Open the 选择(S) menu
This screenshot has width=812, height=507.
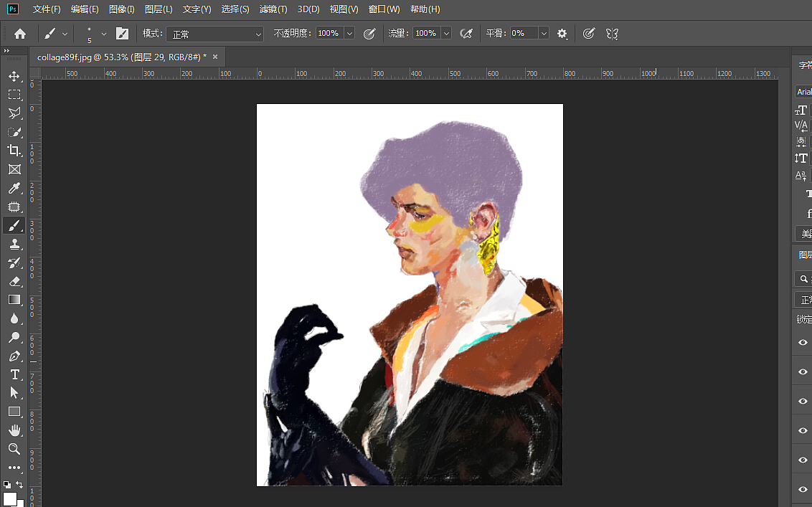(x=235, y=9)
